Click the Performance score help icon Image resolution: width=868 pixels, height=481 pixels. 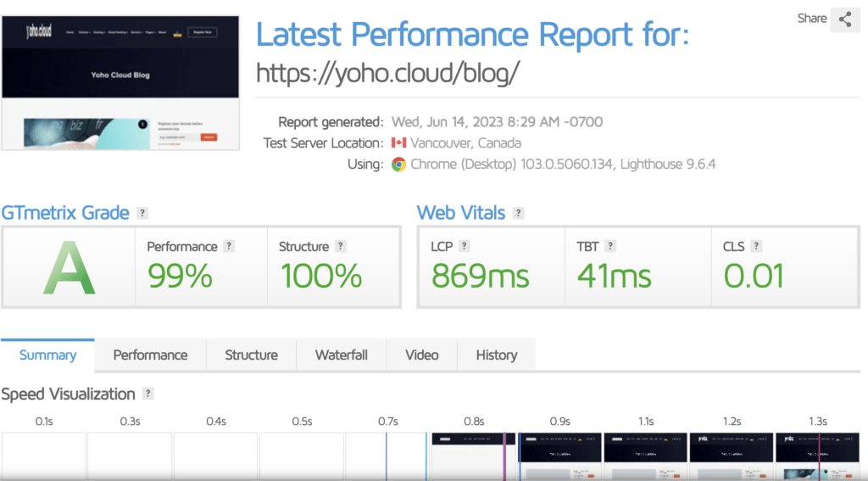pos(229,246)
